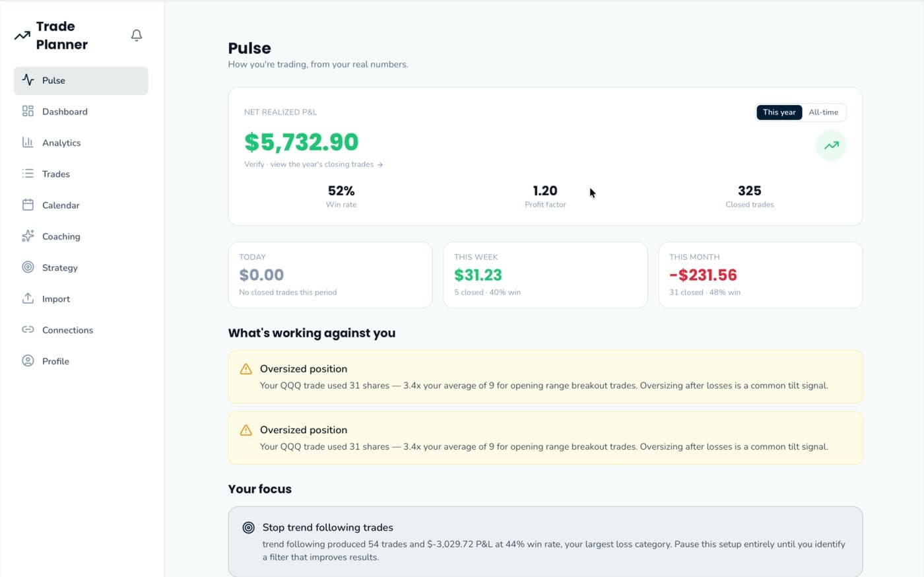Open the Trades menu label
This screenshot has width=924, height=577.
tap(56, 174)
